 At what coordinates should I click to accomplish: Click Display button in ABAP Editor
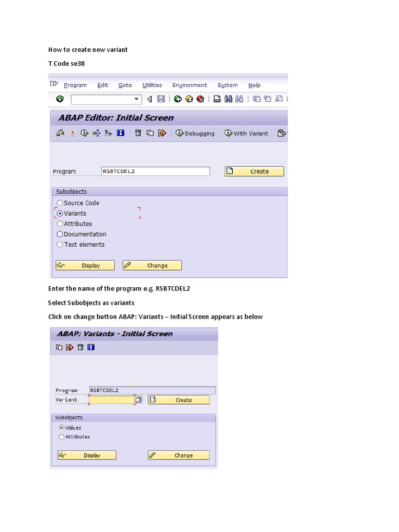(x=85, y=265)
